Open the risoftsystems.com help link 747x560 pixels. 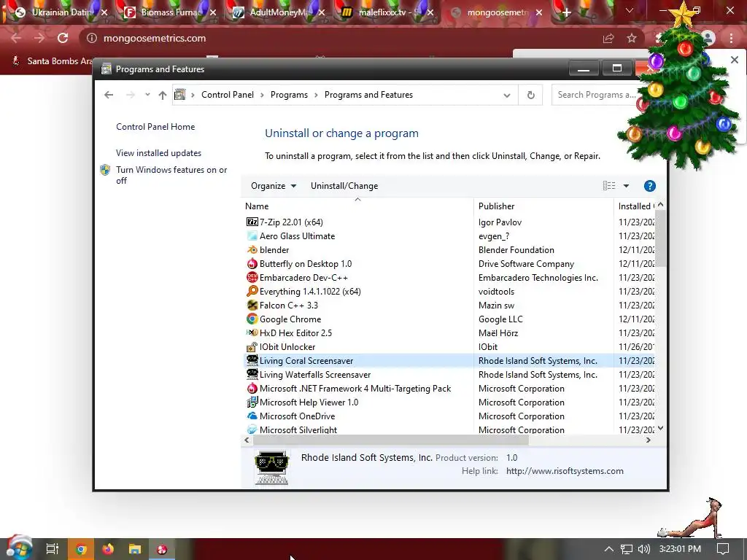(565, 471)
